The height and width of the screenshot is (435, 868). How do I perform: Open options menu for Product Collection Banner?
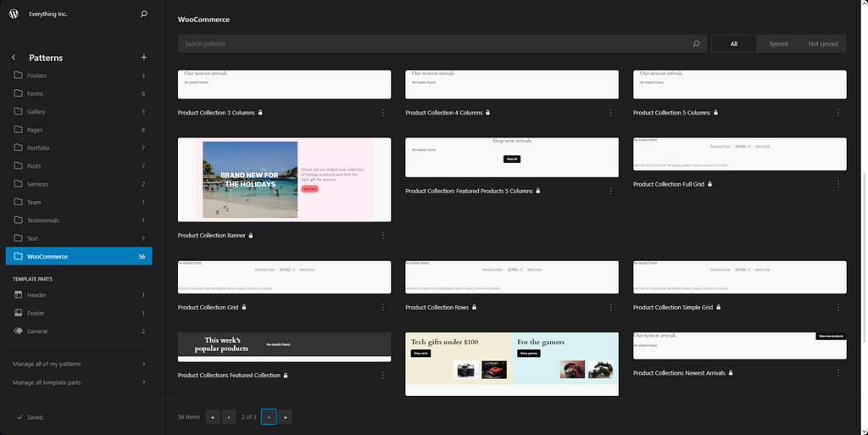coord(382,236)
